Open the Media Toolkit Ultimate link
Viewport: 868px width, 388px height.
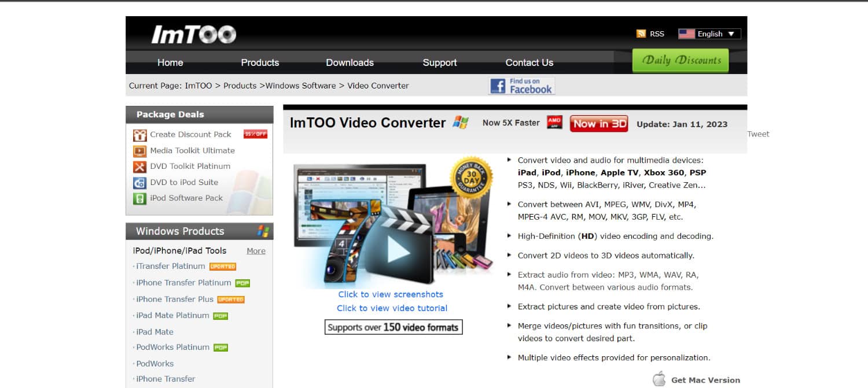point(192,150)
